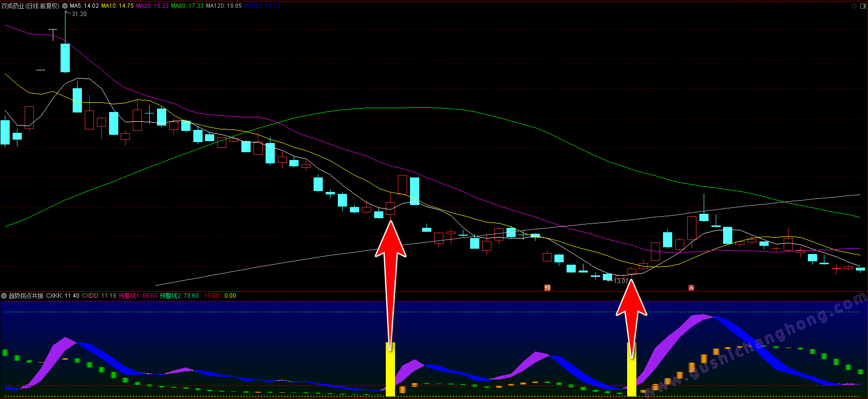
Task: Select the MA20: 15.23 label
Action: point(152,6)
